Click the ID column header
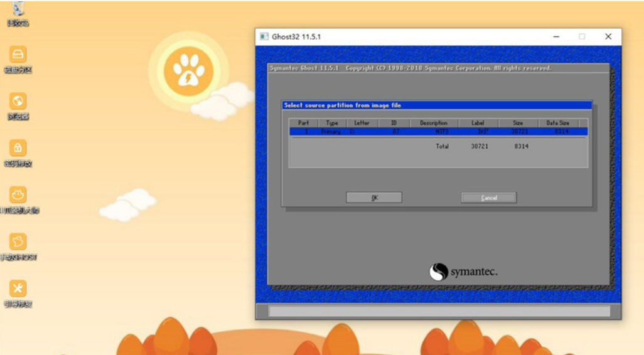The image size is (644, 355). pyautogui.click(x=394, y=123)
